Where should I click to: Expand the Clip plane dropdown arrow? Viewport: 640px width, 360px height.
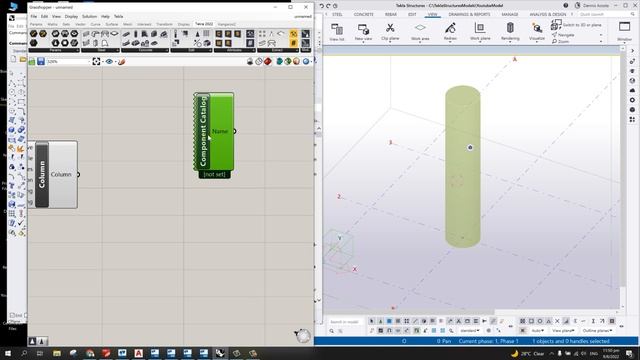(x=390, y=42)
